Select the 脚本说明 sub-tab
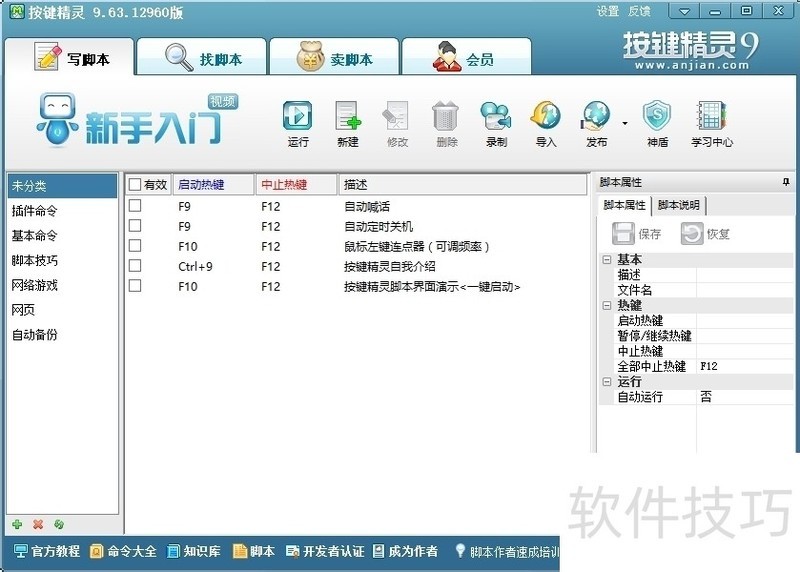The height and width of the screenshot is (572, 800). 679,205
